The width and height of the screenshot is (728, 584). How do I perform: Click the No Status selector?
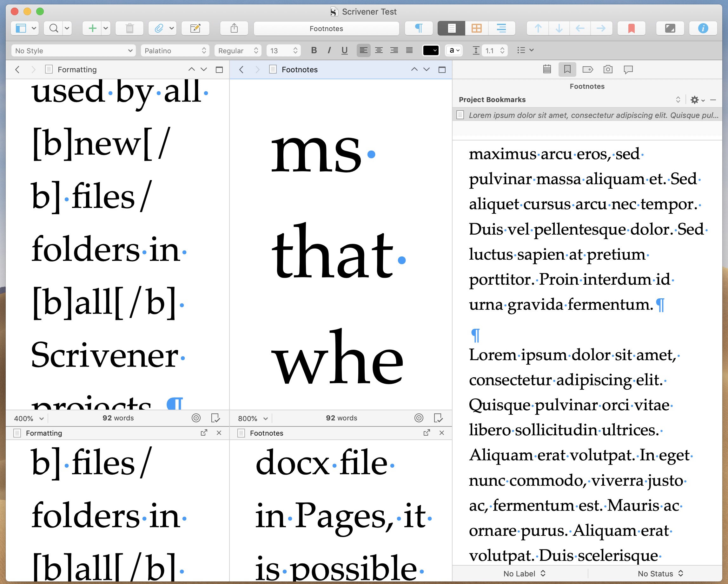(660, 574)
